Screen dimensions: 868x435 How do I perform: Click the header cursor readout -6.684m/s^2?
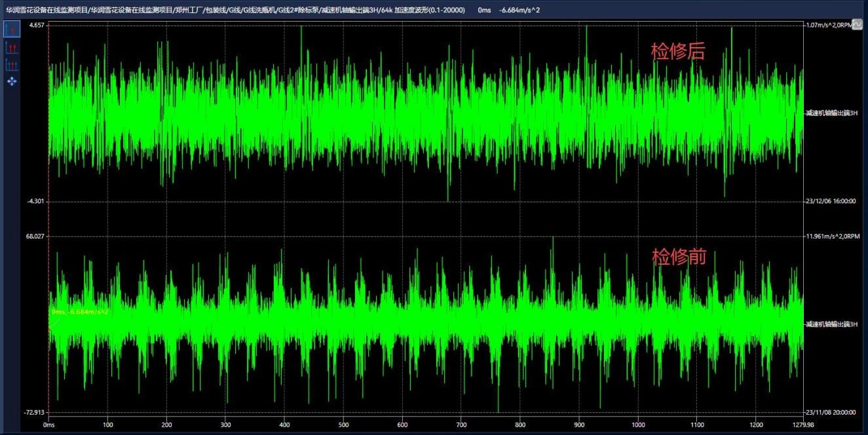coord(519,10)
